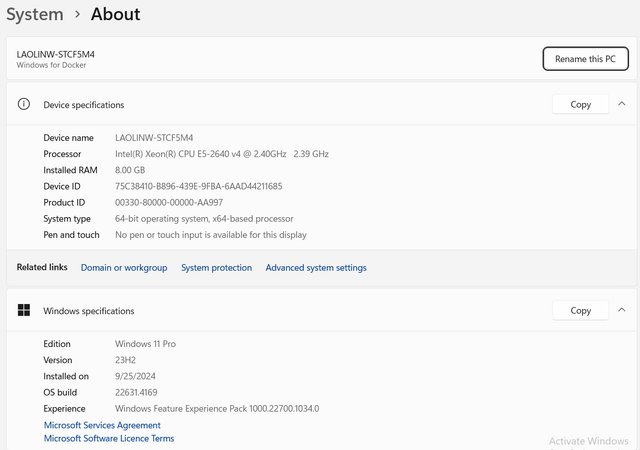Click the Related links label

pyautogui.click(x=42, y=267)
